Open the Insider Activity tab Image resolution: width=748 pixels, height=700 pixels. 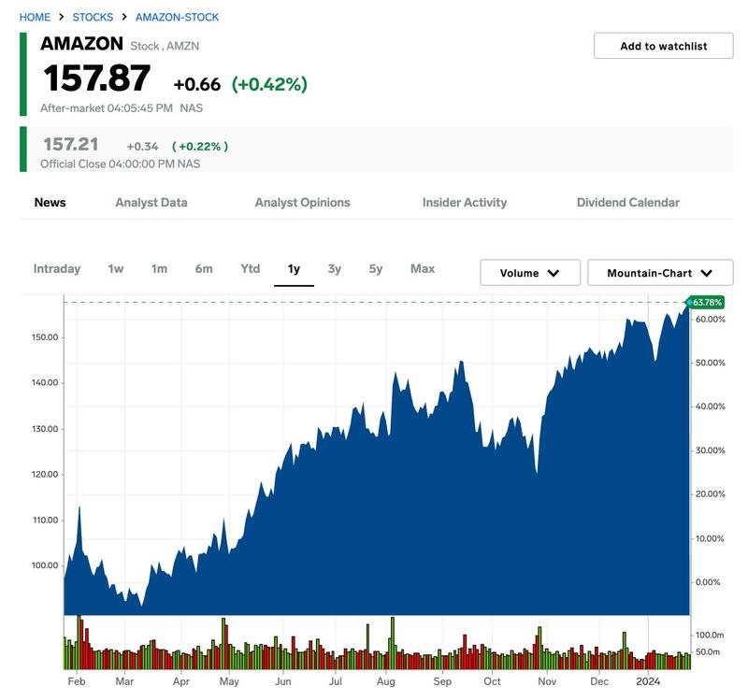click(465, 202)
